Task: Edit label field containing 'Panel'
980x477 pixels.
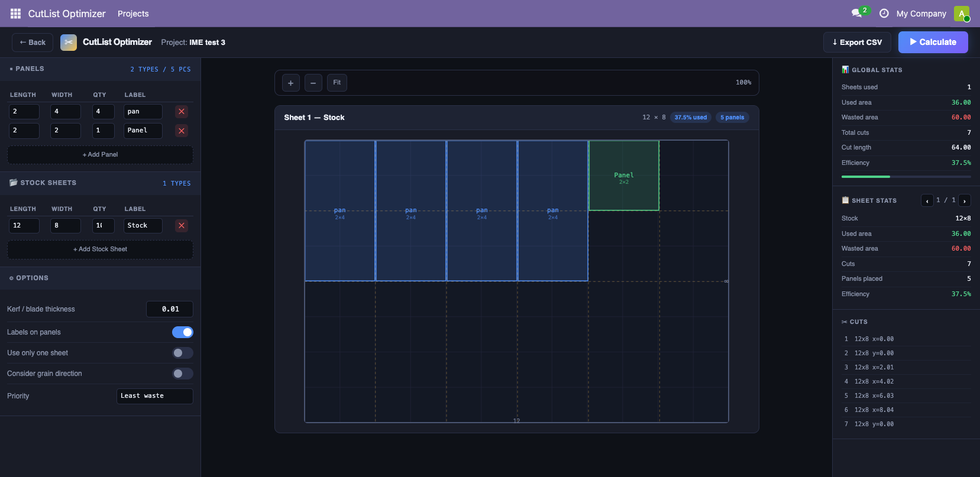Action: point(143,131)
